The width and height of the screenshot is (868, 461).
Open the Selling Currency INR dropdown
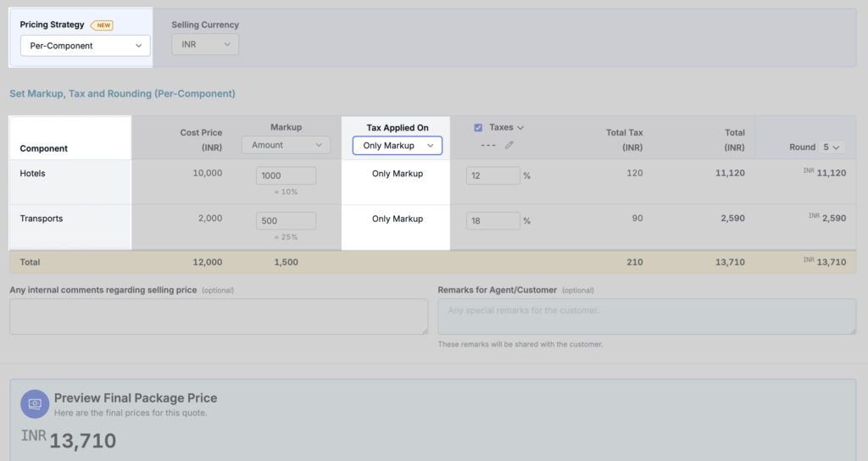(x=205, y=44)
